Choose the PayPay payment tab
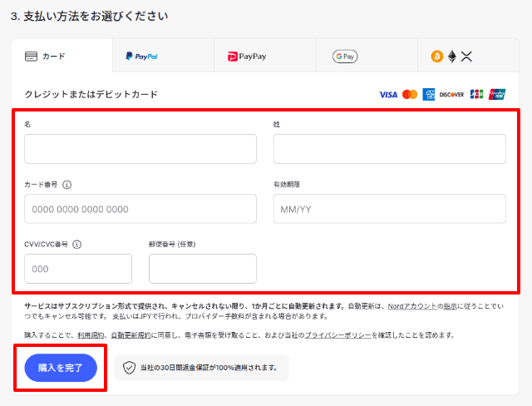This screenshot has width=532, height=406. pos(264,57)
